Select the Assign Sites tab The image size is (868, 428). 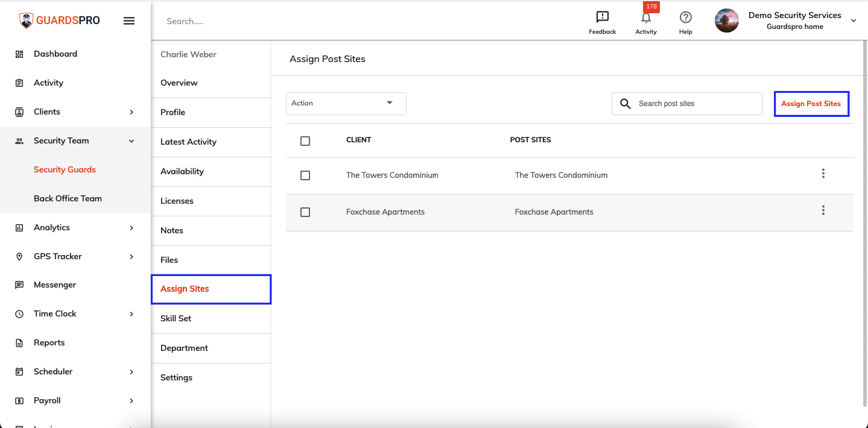pos(211,289)
